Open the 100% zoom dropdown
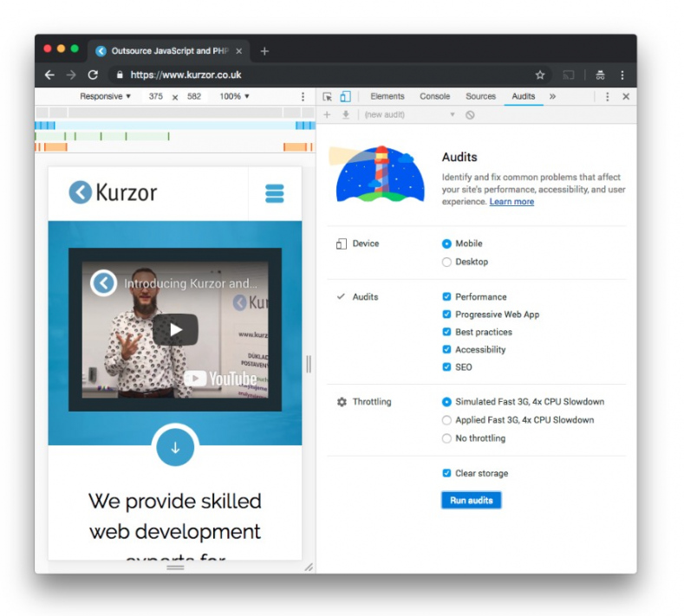The height and width of the screenshot is (616, 684). click(x=234, y=96)
